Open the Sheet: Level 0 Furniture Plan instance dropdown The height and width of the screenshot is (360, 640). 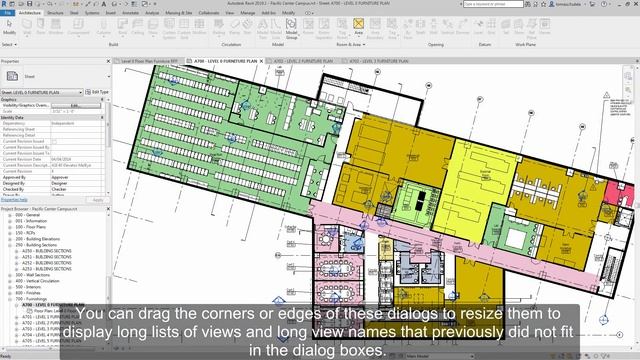coord(42,92)
